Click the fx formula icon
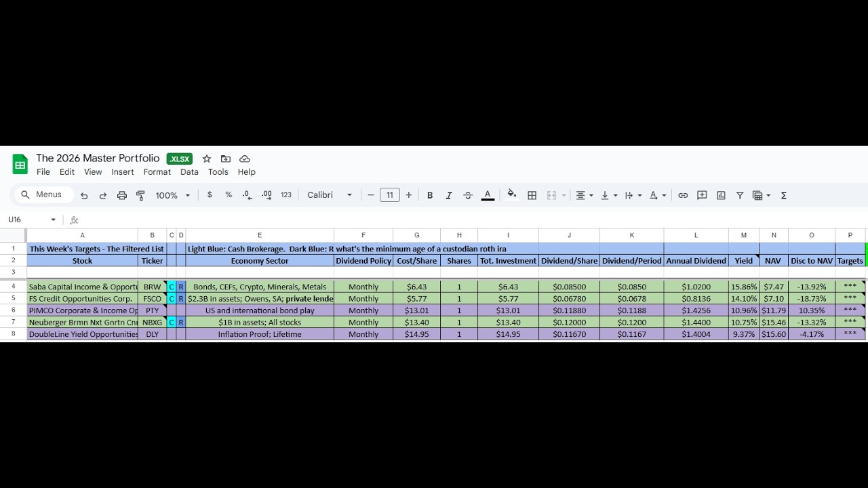This screenshot has width=868, height=488. 75,220
